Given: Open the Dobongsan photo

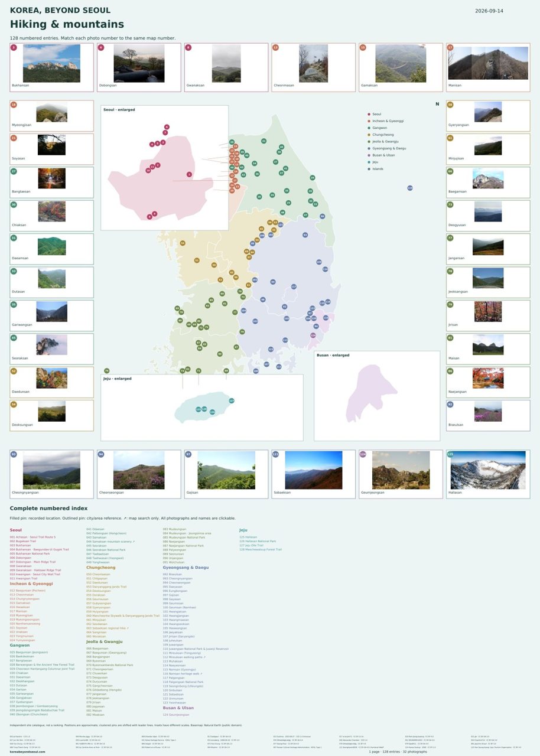Looking at the screenshot, I should click(139, 63).
